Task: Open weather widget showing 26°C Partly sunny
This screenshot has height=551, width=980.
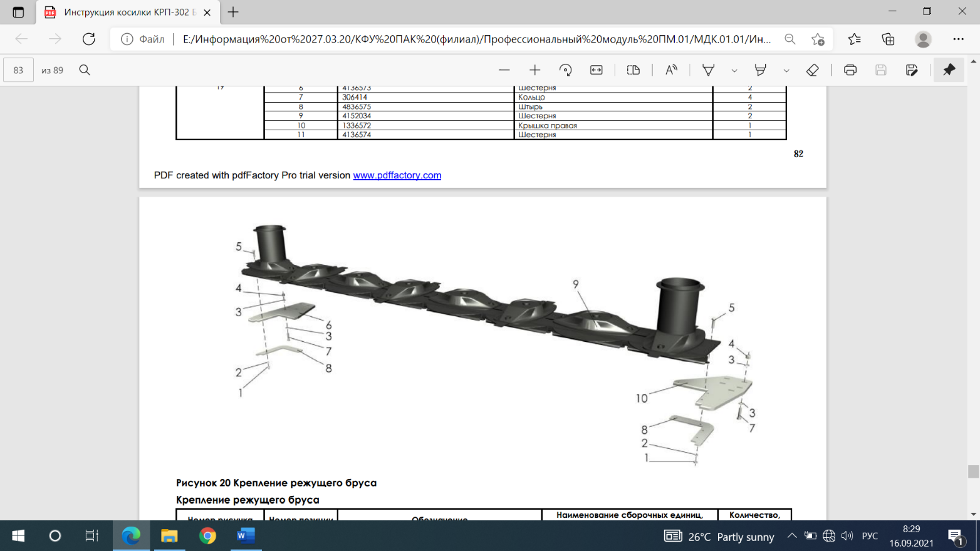Action: coord(719,537)
